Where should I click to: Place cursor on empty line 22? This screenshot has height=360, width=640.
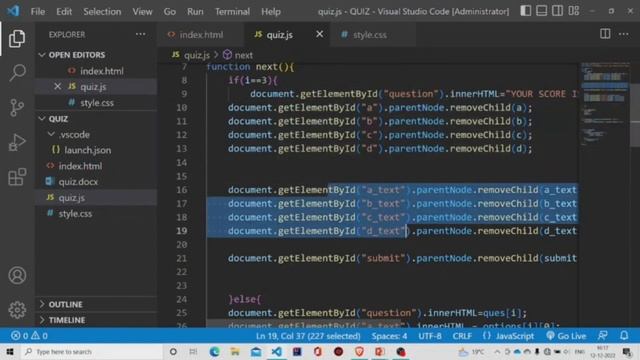(392, 272)
